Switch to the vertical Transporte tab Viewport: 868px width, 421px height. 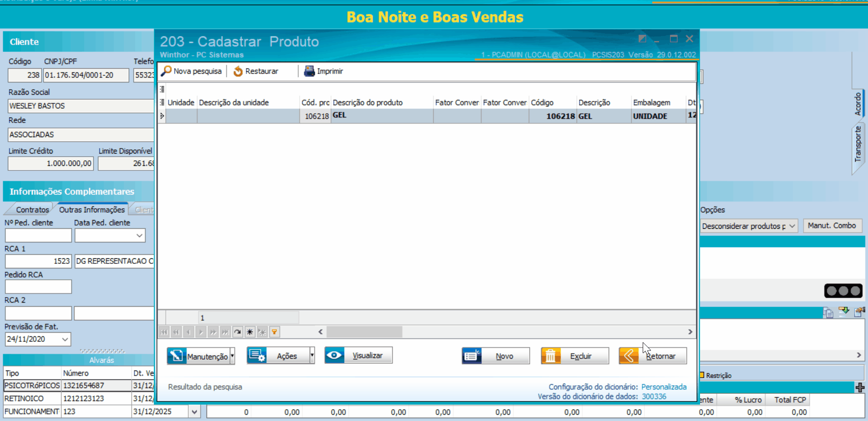tap(858, 144)
